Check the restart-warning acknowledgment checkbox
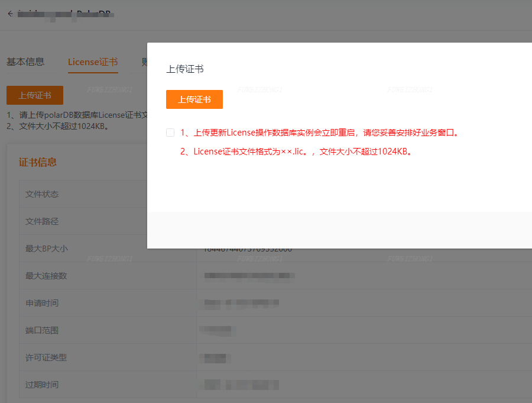Screen dimensions: 532x403 click(x=170, y=133)
